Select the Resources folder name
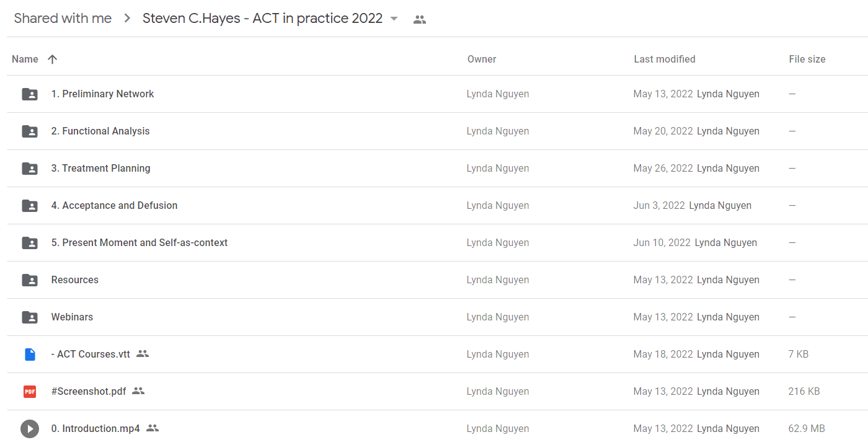 pyautogui.click(x=75, y=280)
